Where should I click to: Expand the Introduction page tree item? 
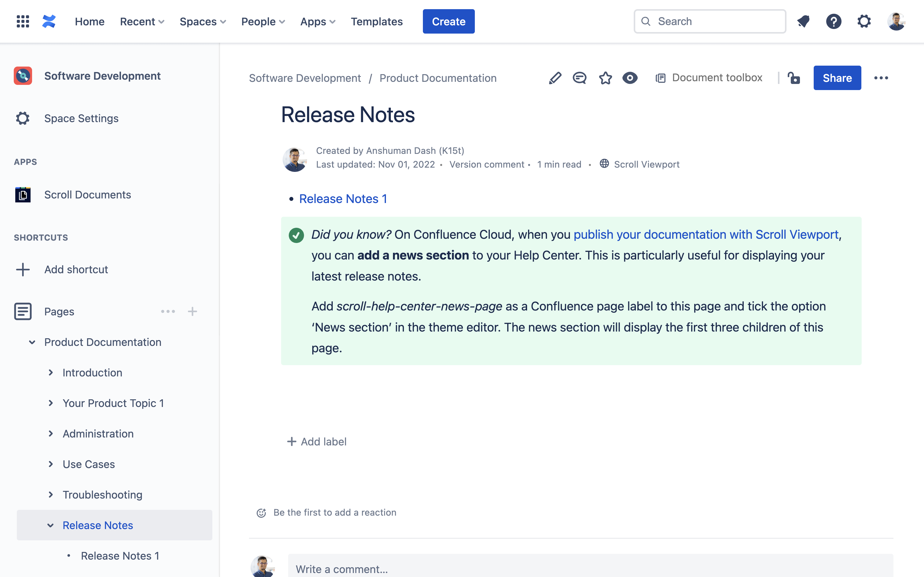pyautogui.click(x=51, y=372)
